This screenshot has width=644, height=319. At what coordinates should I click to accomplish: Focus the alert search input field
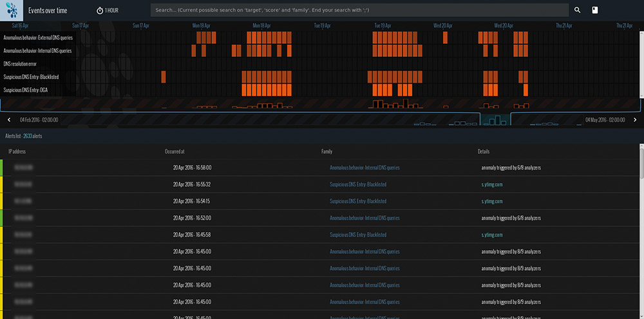click(359, 10)
